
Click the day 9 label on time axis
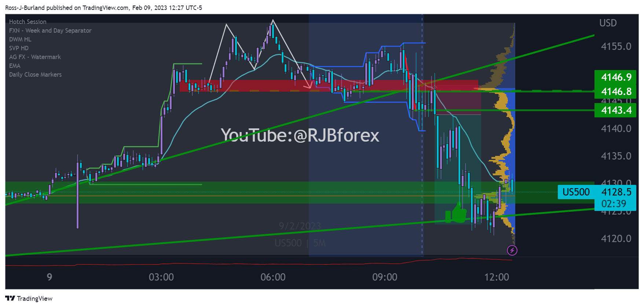point(50,277)
